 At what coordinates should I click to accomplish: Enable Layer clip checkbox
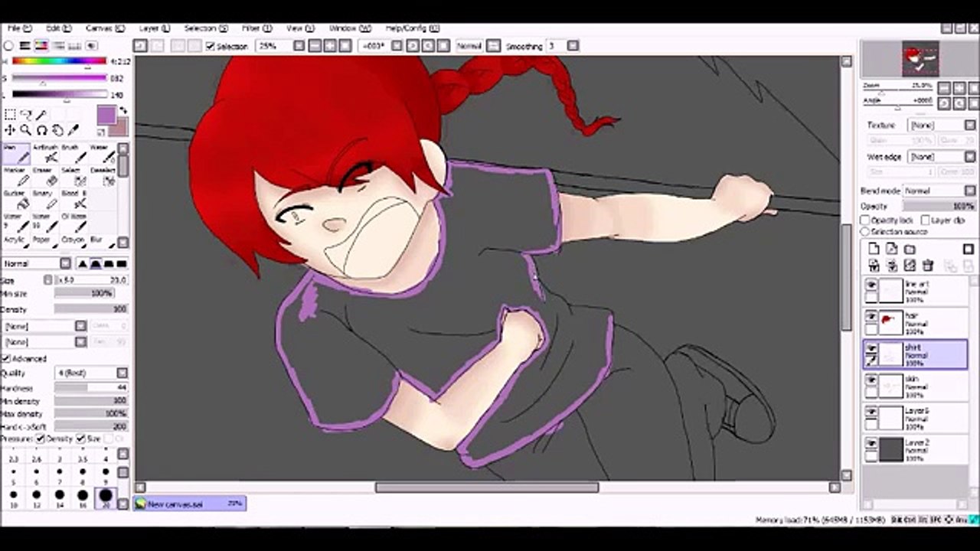pos(926,220)
